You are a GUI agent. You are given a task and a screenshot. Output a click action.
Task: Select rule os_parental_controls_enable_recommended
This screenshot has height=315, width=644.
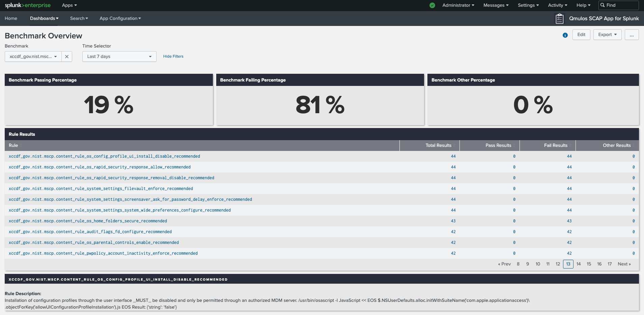pyautogui.click(x=94, y=243)
